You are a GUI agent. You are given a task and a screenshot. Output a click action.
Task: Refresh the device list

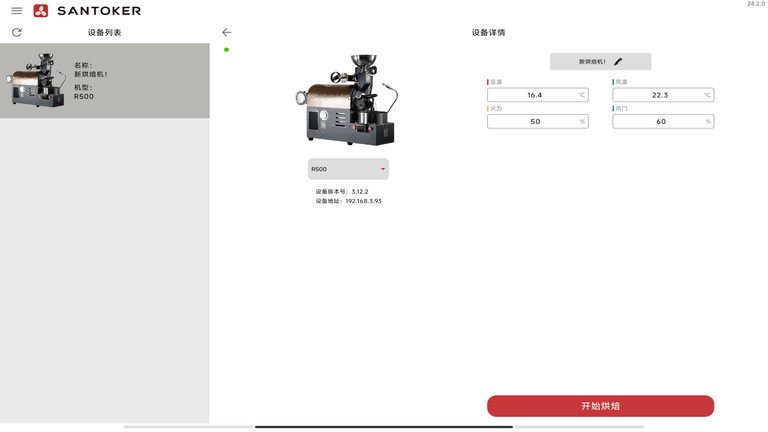coord(16,33)
